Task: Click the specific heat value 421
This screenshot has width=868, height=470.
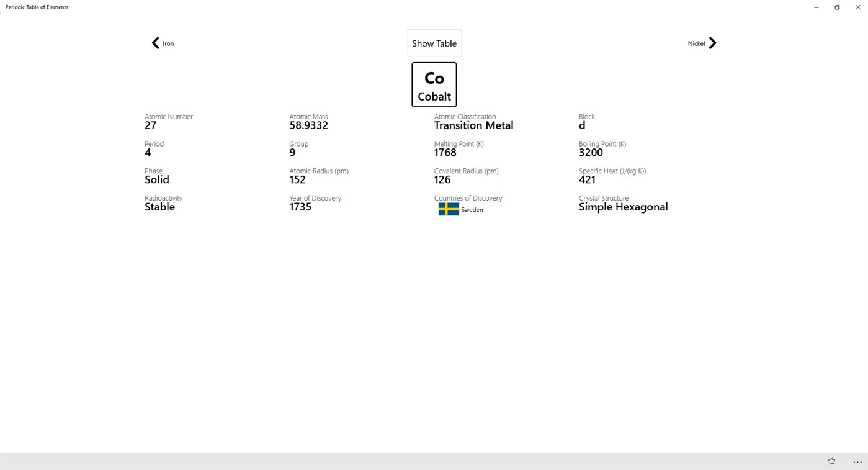Action: point(587,180)
